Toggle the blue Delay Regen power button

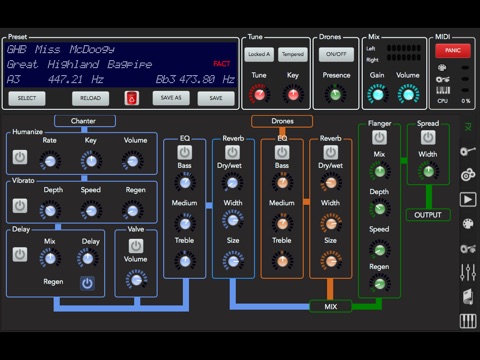tap(87, 283)
